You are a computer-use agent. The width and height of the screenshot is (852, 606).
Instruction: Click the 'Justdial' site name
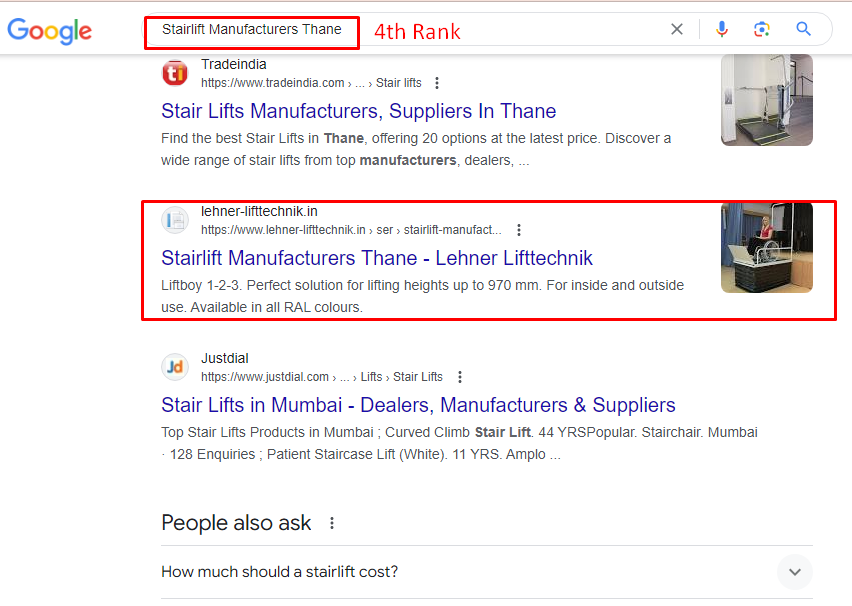(224, 358)
